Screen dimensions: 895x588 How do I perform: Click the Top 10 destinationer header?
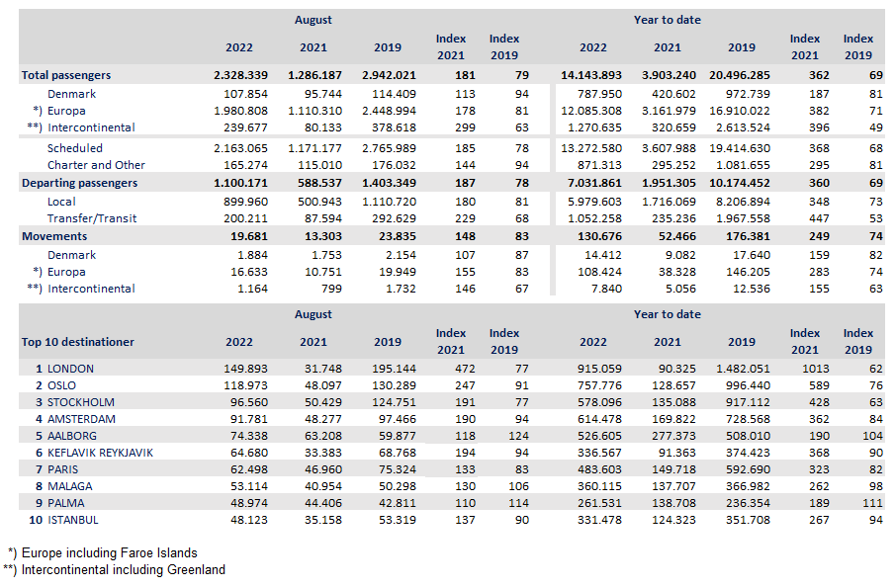pyautogui.click(x=77, y=342)
